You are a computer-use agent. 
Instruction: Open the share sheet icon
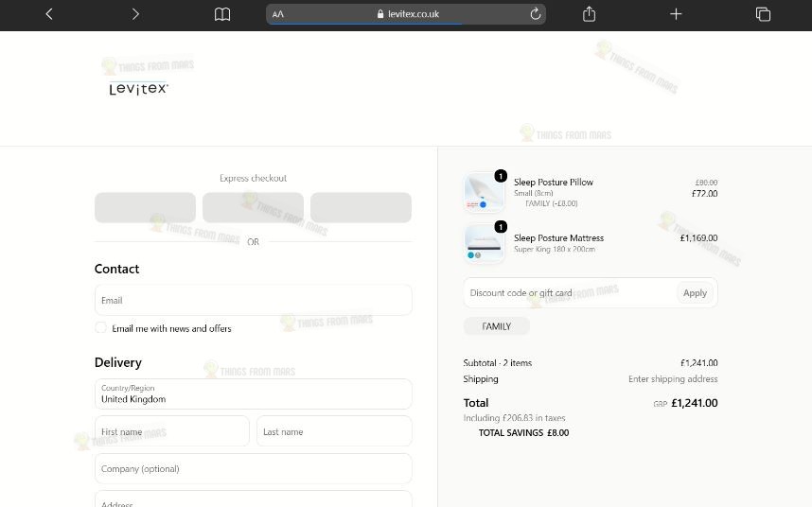[x=589, y=14]
